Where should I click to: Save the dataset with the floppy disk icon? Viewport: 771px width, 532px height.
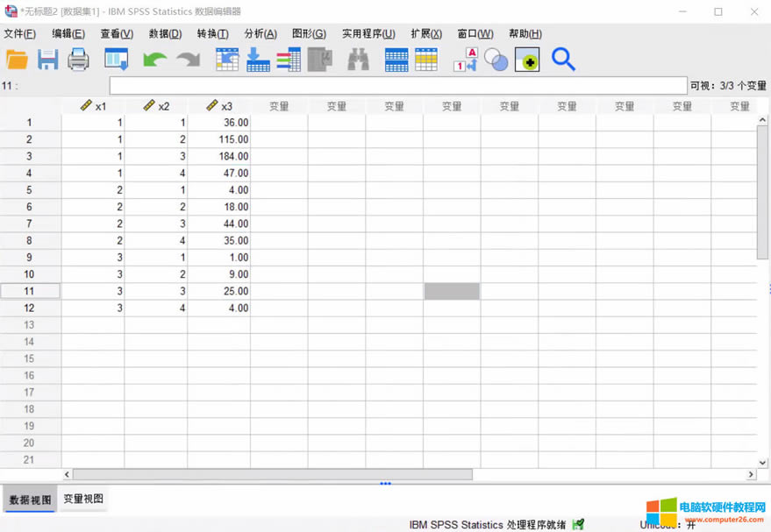pyautogui.click(x=47, y=60)
